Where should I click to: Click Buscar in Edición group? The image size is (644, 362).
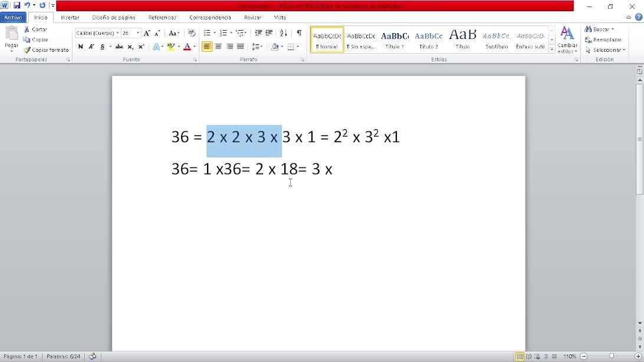600,29
